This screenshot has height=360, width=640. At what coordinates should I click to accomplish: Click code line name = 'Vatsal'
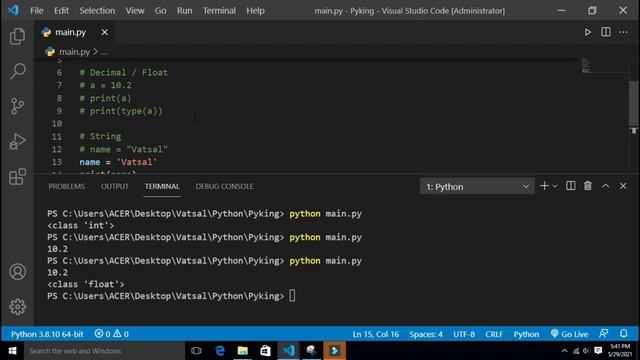tap(118, 162)
